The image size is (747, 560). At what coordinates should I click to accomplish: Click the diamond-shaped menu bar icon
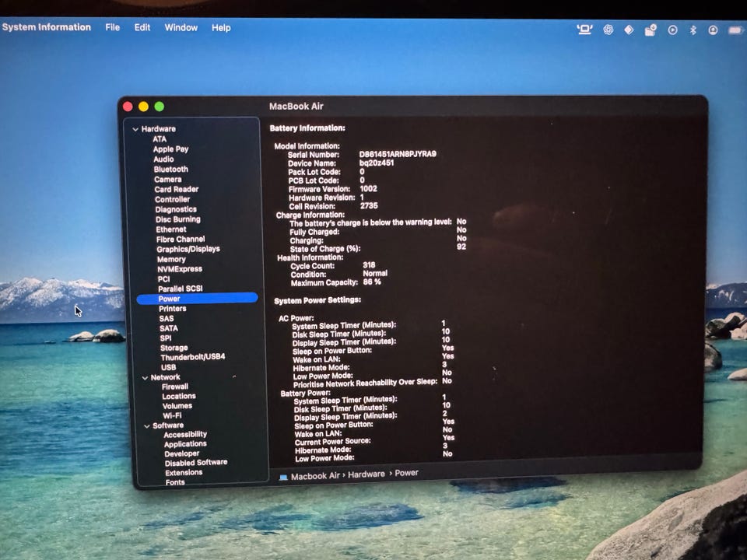pos(629,30)
